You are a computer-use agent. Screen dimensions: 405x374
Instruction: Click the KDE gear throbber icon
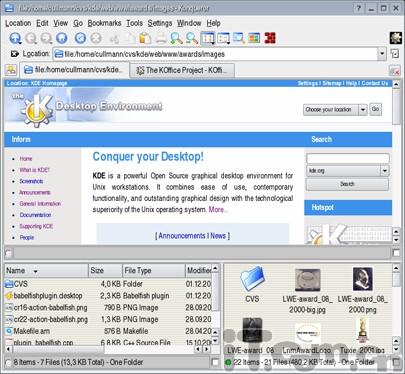pyautogui.click(x=396, y=38)
